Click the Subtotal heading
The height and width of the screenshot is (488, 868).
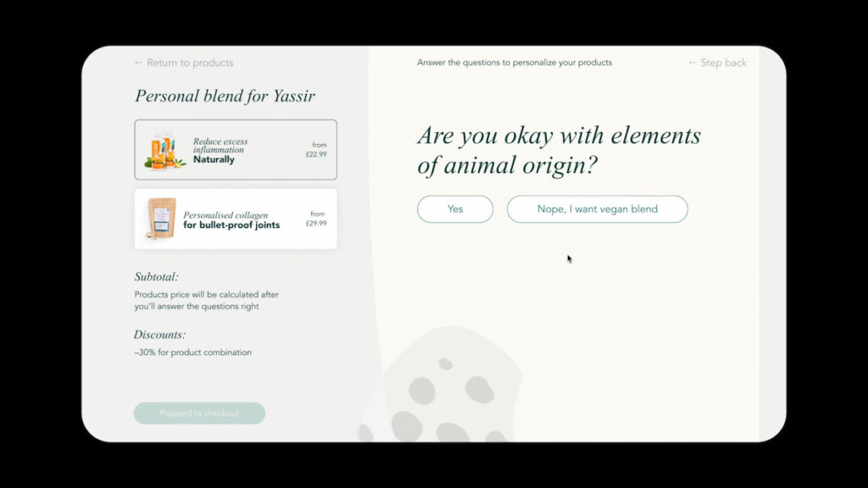click(156, 277)
